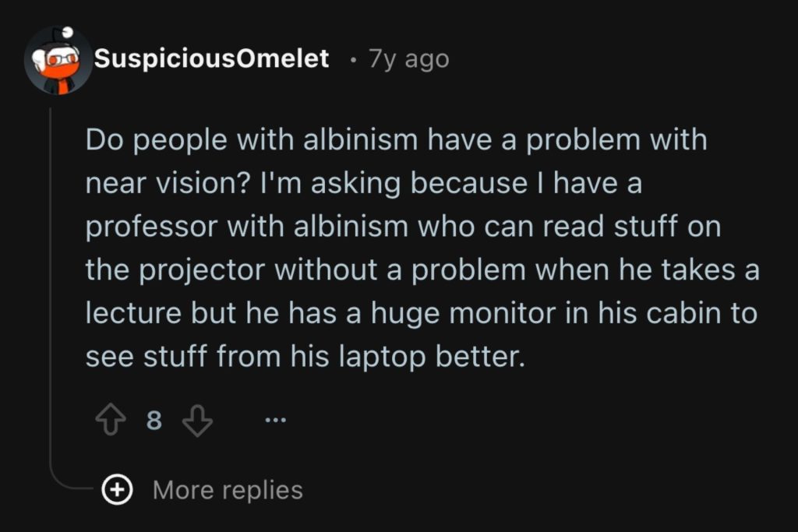Click the 7y ago timestamp
798x532 pixels.
pyautogui.click(x=408, y=57)
